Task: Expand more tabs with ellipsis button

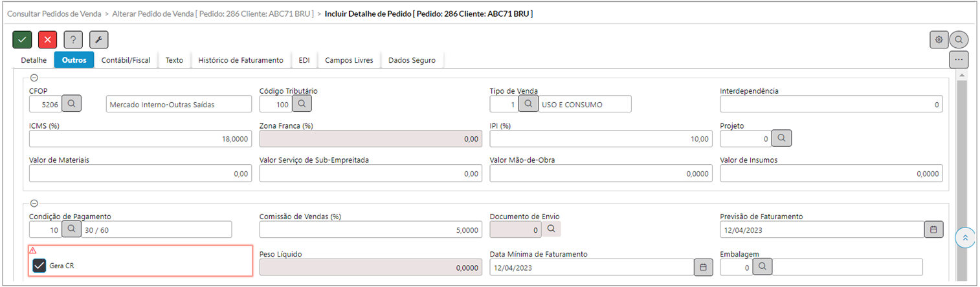Action: (959, 59)
